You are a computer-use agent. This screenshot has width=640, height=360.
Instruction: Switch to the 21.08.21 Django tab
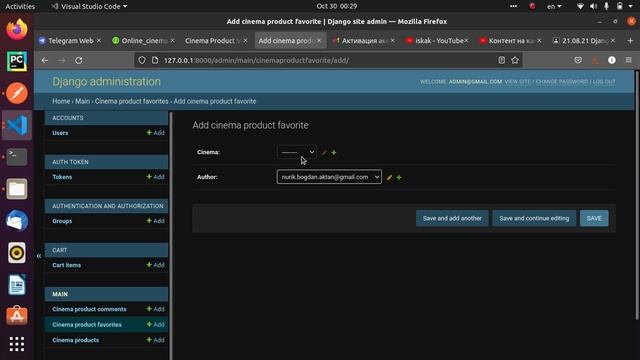pyautogui.click(x=584, y=41)
